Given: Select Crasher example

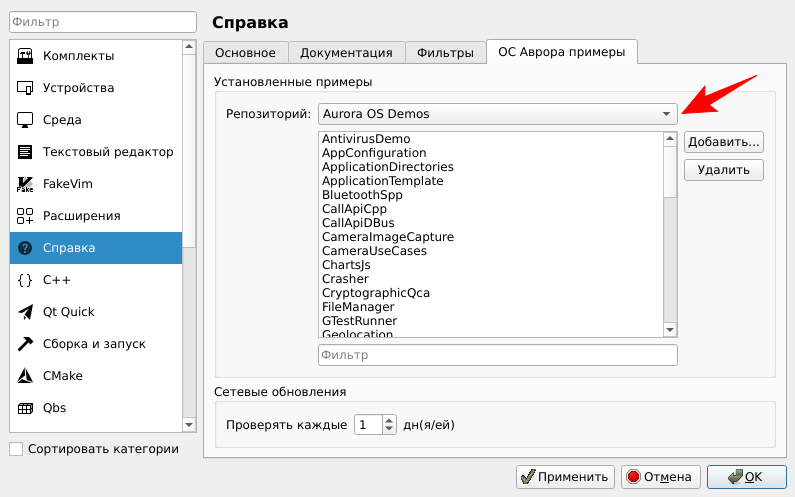Looking at the screenshot, I should pos(345,279).
